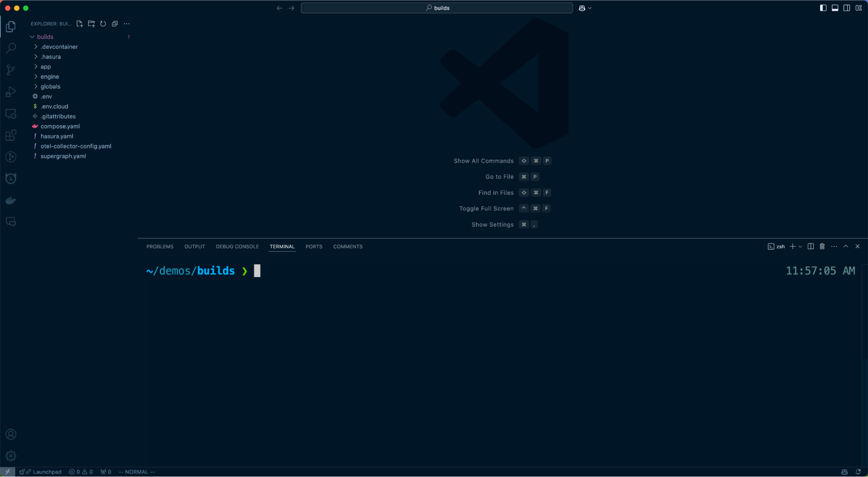Open the Docker whale view
868x477 pixels.
click(11, 200)
